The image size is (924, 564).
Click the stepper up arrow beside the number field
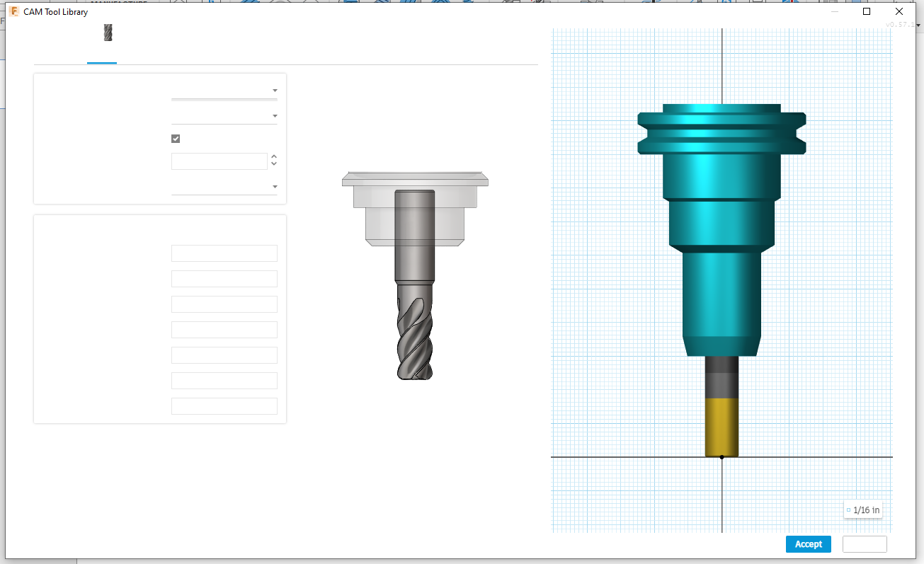pyautogui.click(x=273, y=157)
